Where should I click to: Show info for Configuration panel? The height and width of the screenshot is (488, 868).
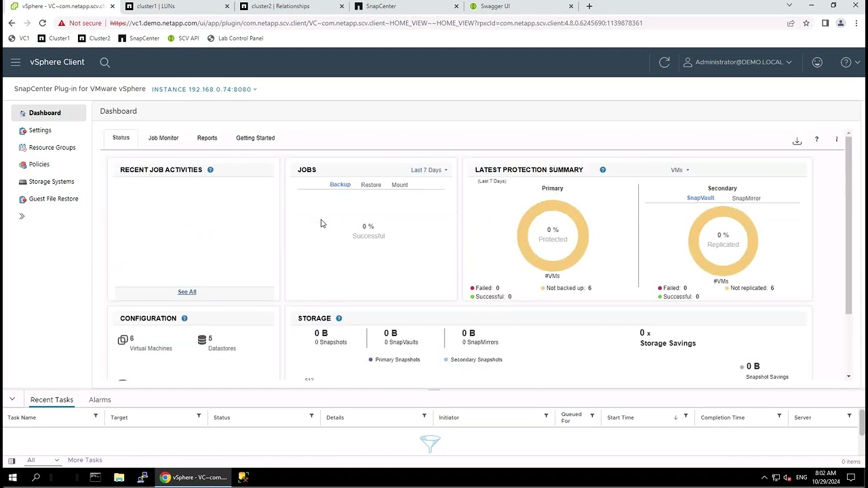coord(184,318)
